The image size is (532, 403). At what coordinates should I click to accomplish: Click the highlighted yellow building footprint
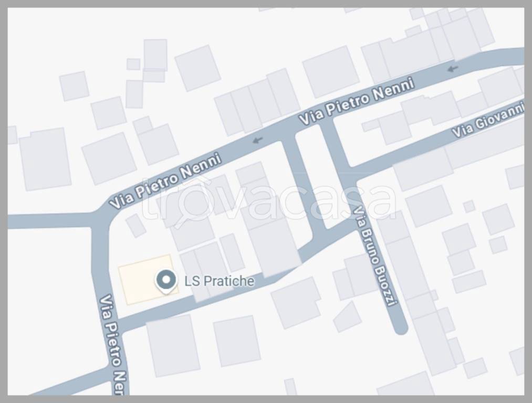148,279
